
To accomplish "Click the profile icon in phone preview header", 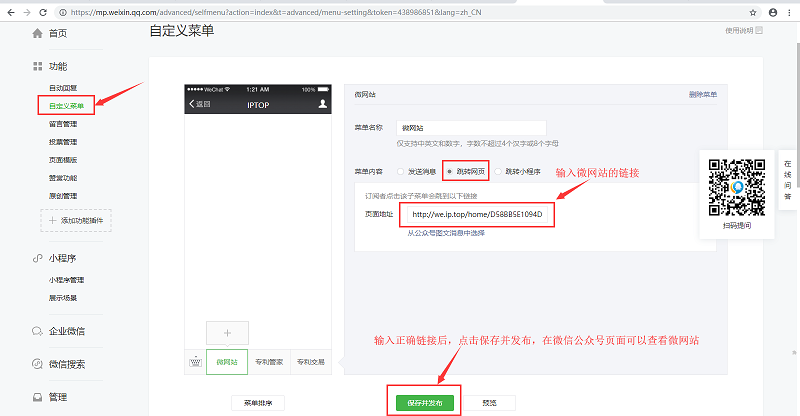I will [322, 103].
